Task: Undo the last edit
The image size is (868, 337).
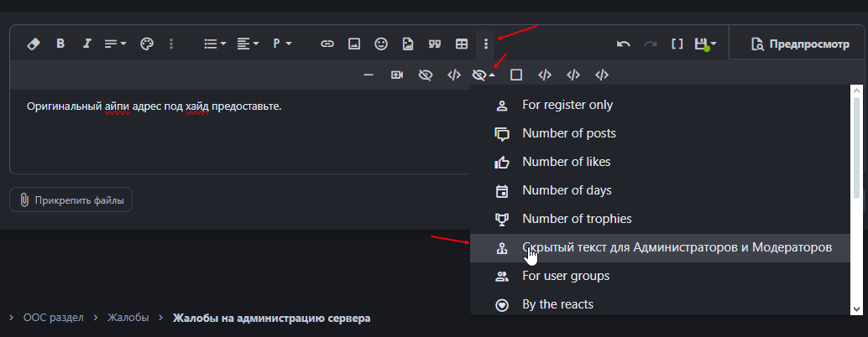Action: pos(624,44)
